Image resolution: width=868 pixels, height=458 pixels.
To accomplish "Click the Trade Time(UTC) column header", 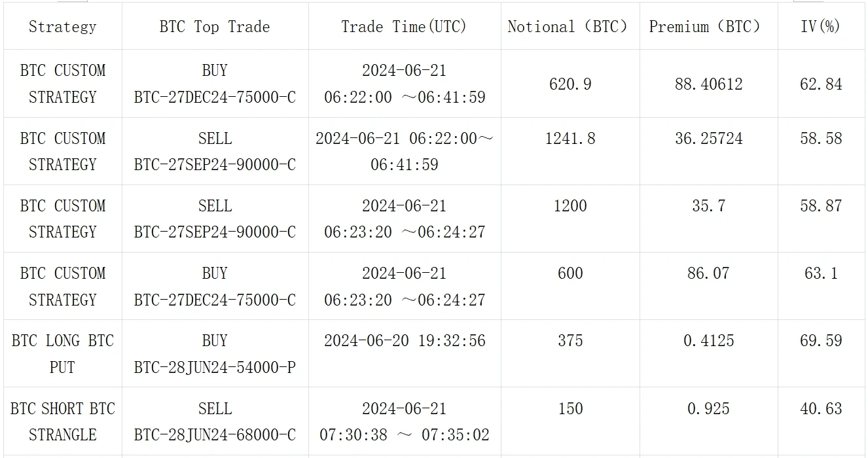I will coord(404,27).
